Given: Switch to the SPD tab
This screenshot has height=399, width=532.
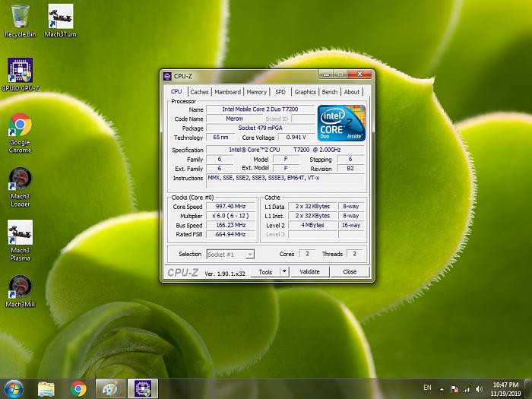Looking at the screenshot, I should coord(280,92).
